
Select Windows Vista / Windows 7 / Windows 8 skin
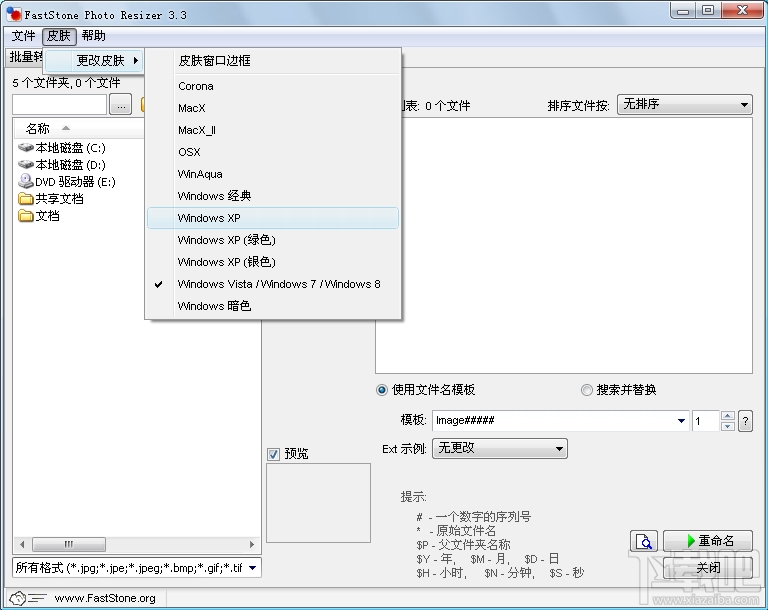(273, 284)
